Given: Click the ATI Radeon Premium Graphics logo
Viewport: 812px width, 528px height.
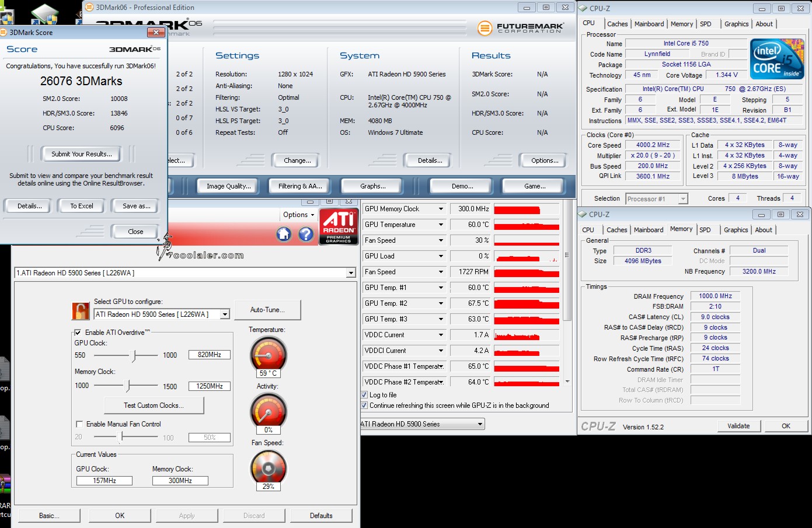Looking at the screenshot, I should (339, 226).
